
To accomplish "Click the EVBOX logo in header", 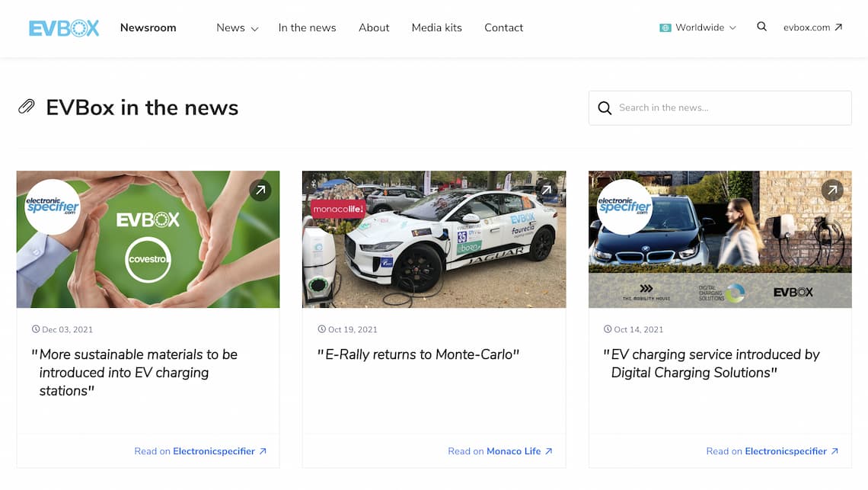I will 64,27.
